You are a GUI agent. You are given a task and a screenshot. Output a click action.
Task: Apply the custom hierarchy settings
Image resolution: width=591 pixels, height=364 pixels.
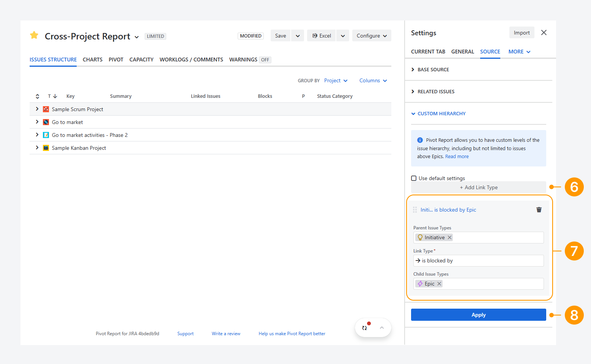coord(479,315)
